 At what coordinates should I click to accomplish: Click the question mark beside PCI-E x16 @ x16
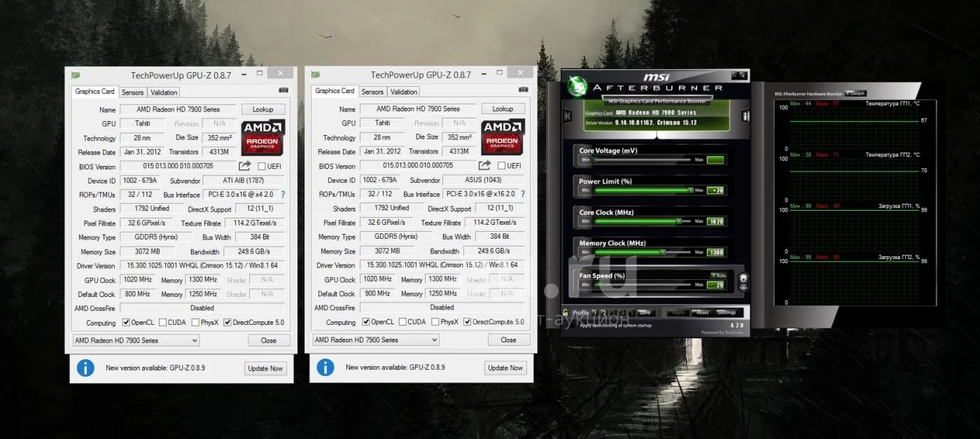pos(522,194)
